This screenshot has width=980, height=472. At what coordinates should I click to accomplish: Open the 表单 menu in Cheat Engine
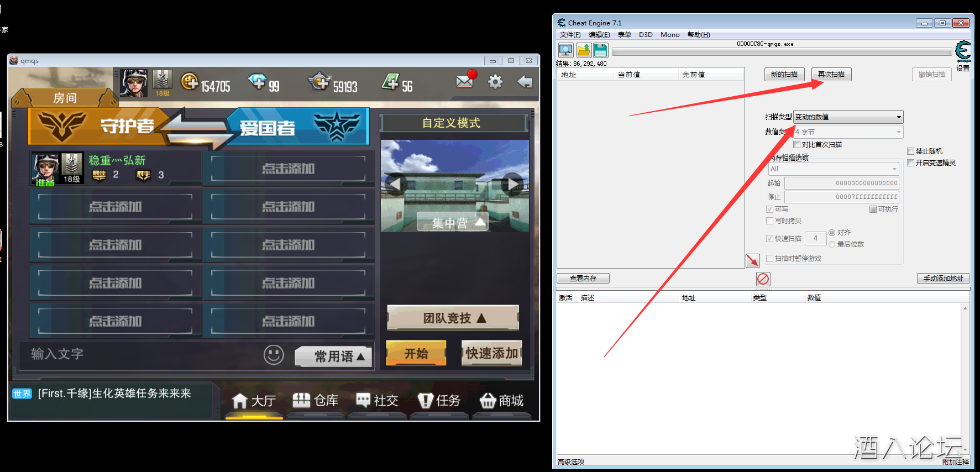(x=624, y=35)
